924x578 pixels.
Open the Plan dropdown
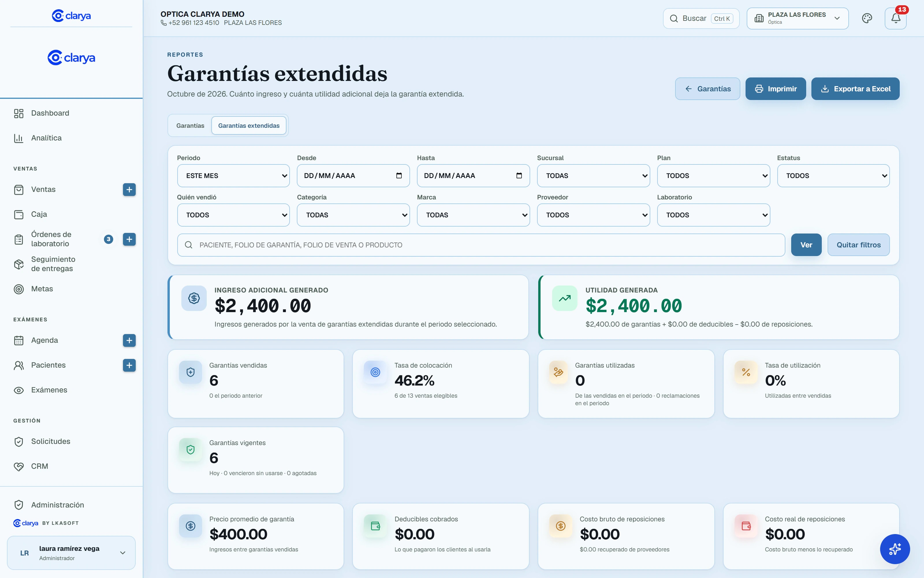713,176
